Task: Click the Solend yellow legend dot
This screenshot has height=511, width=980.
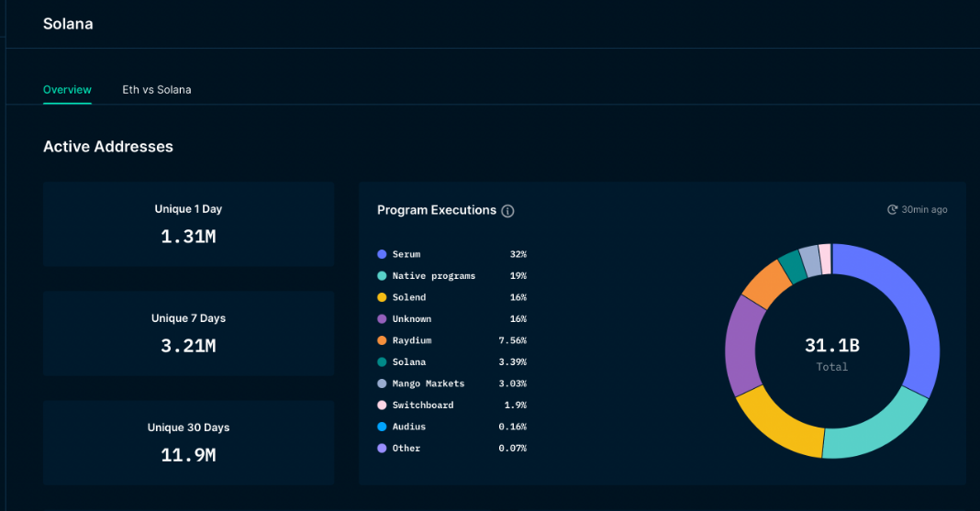Action: tap(382, 297)
